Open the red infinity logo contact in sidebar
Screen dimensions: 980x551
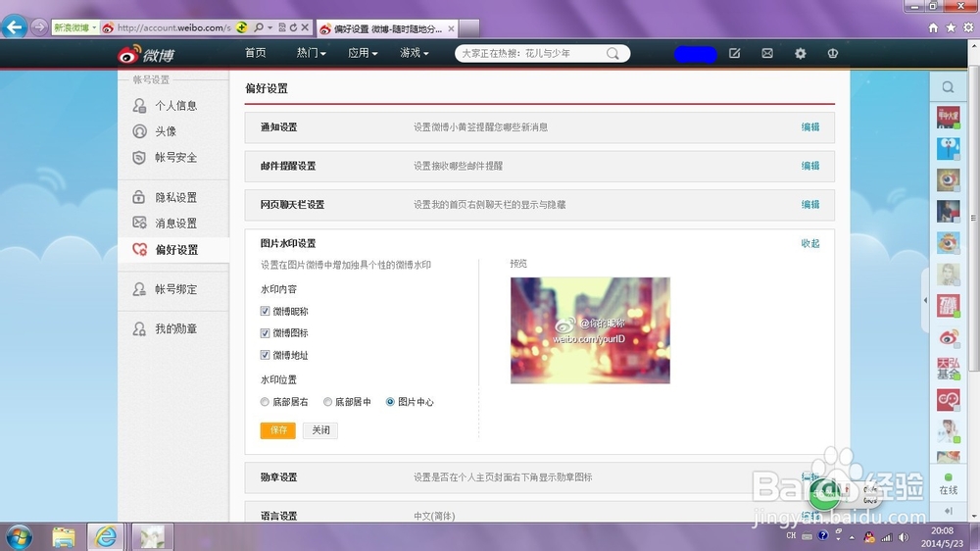[x=948, y=400]
